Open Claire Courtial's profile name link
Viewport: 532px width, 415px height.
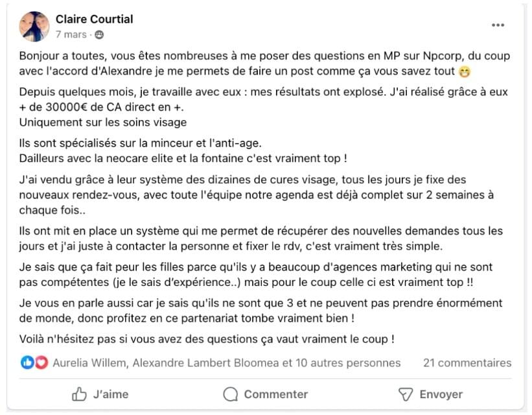[x=94, y=19]
